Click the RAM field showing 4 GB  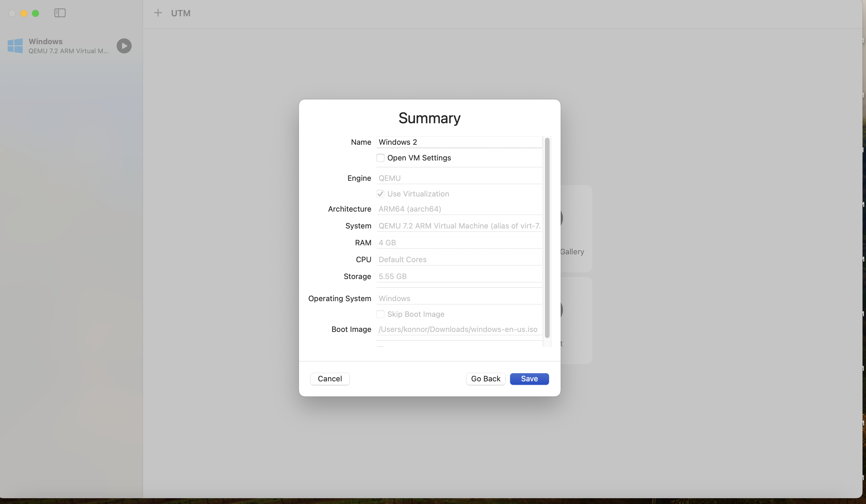pos(459,242)
